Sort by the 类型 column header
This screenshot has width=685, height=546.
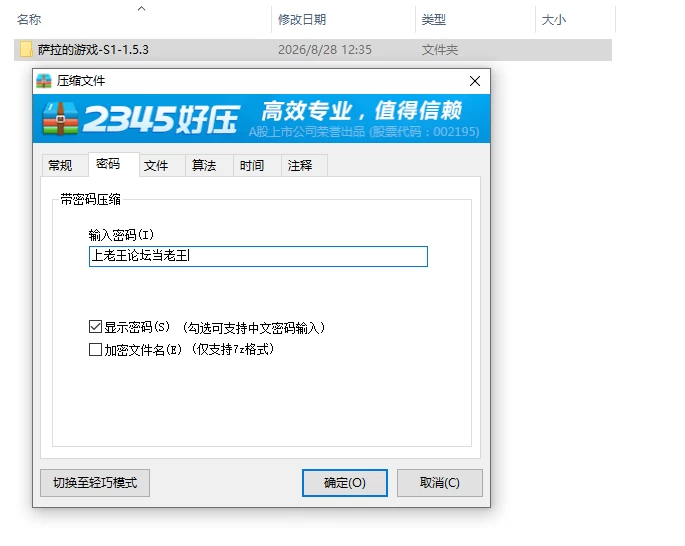[x=433, y=20]
